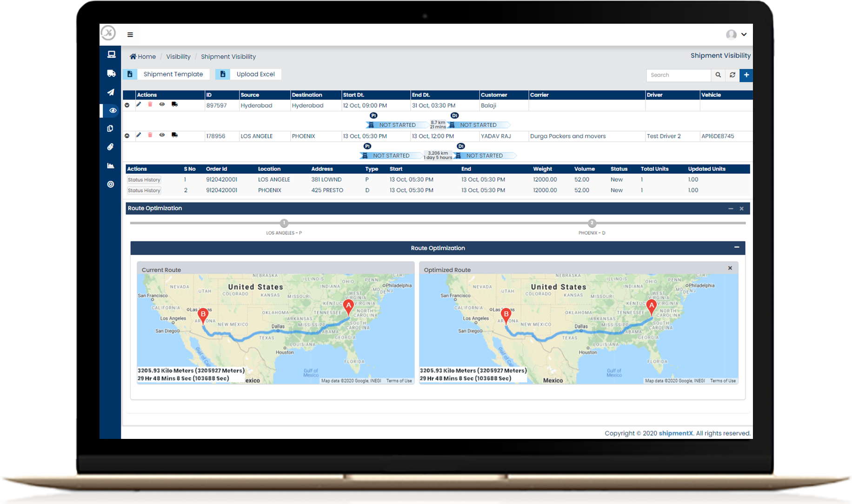The width and height of the screenshot is (852, 504).
Task: Click the magnifier search icon
Action: pyautogui.click(x=718, y=75)
